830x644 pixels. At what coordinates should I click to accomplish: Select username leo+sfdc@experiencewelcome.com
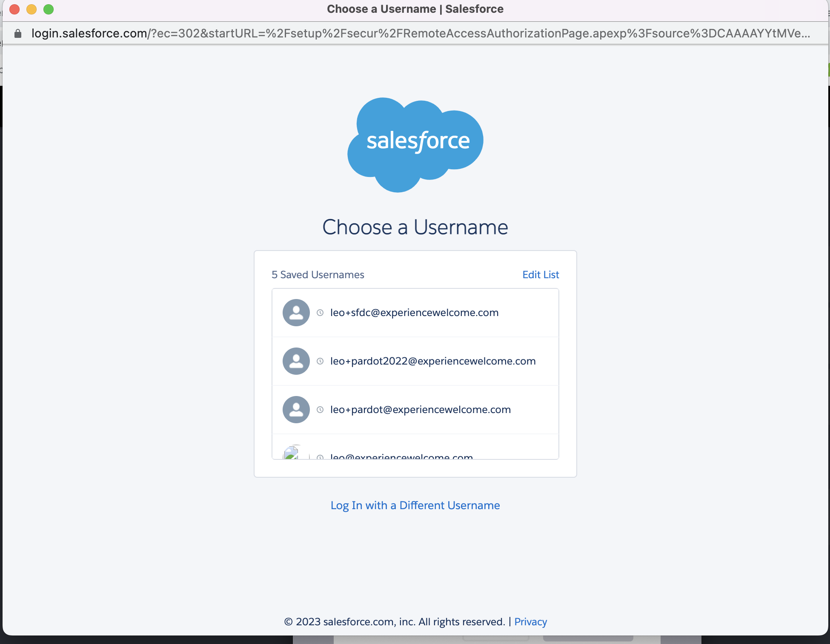click(415, 313)
